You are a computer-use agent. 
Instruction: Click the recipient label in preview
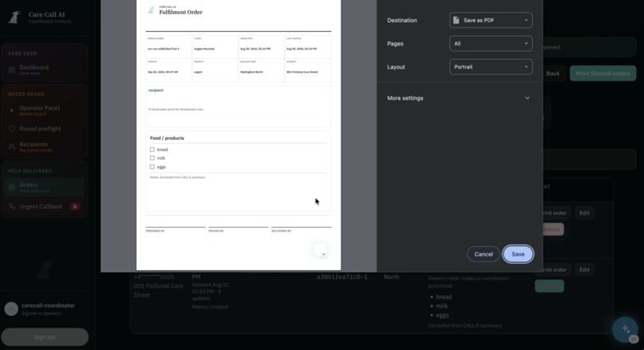click(156, 90)
